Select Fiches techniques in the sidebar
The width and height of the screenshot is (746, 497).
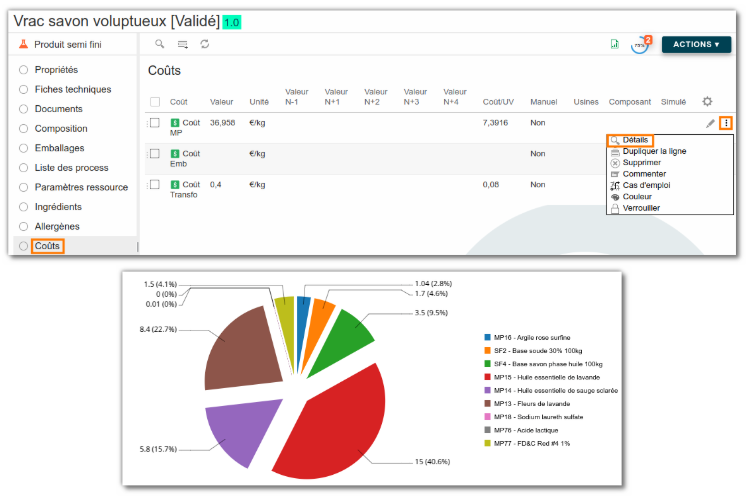click(73, 89)
